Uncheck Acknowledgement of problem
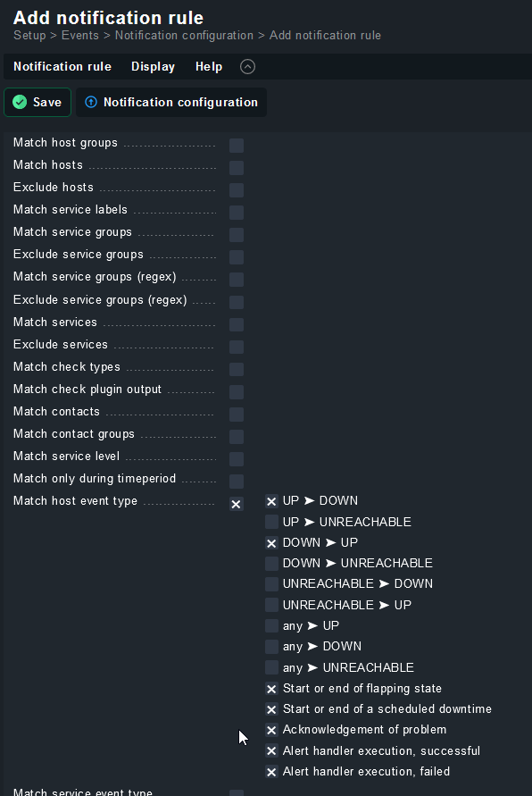532x796 pixels. point(271,730)
